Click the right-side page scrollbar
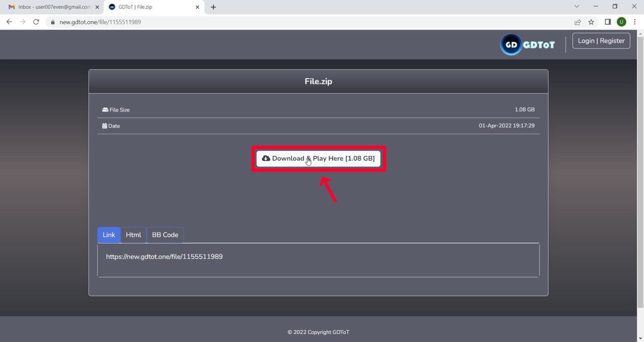Screen dimensions: 644x342 [641, 168]
